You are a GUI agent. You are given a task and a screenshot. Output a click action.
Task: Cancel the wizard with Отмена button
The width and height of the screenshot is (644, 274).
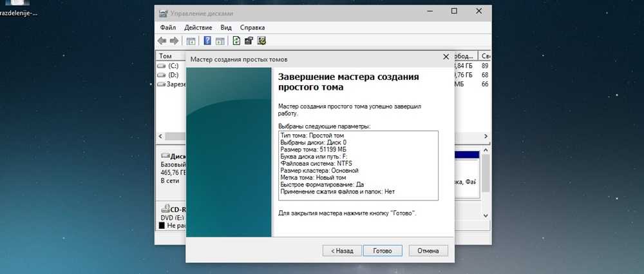[x=428, y=250]
